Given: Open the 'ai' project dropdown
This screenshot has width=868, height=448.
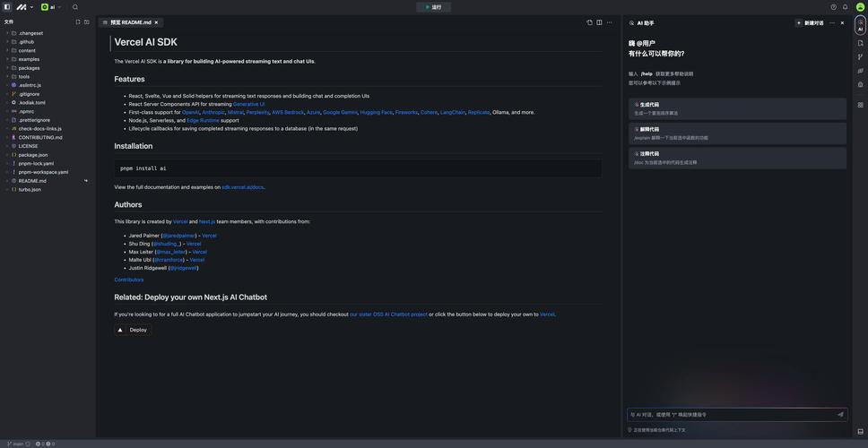Looking at the screenshot, I should [51, 7].
